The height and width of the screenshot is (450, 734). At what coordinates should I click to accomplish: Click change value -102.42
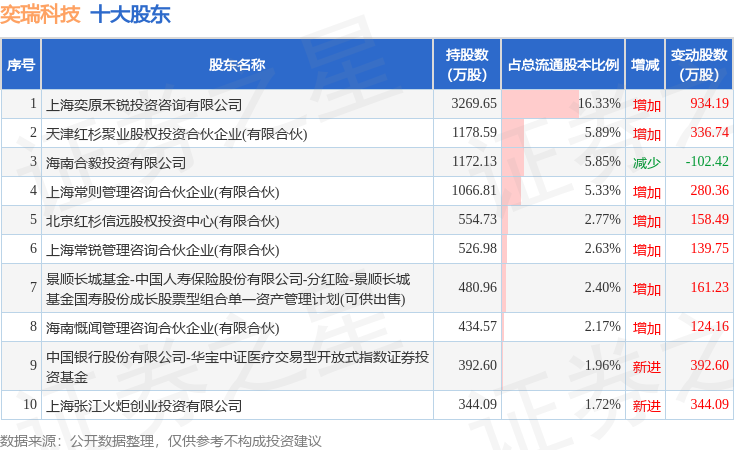[707, 161]
